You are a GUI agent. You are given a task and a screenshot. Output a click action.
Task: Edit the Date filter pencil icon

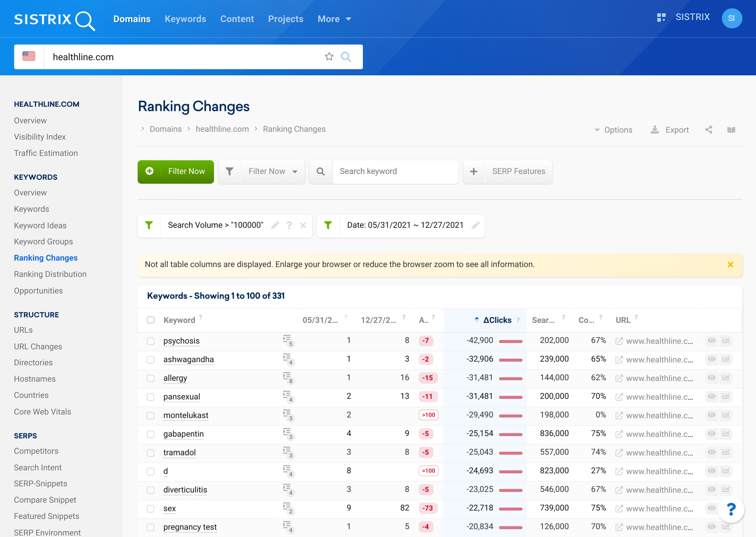pos(475,225)
